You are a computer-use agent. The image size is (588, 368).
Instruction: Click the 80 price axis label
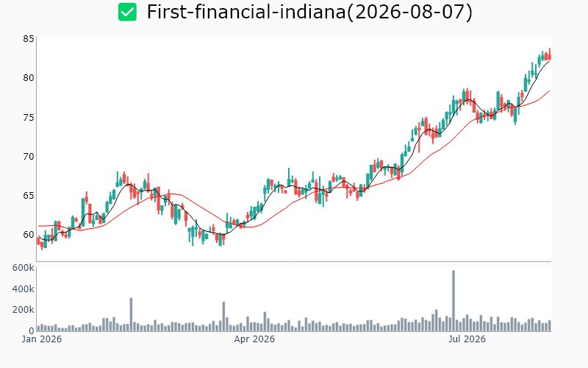point(29,78)
